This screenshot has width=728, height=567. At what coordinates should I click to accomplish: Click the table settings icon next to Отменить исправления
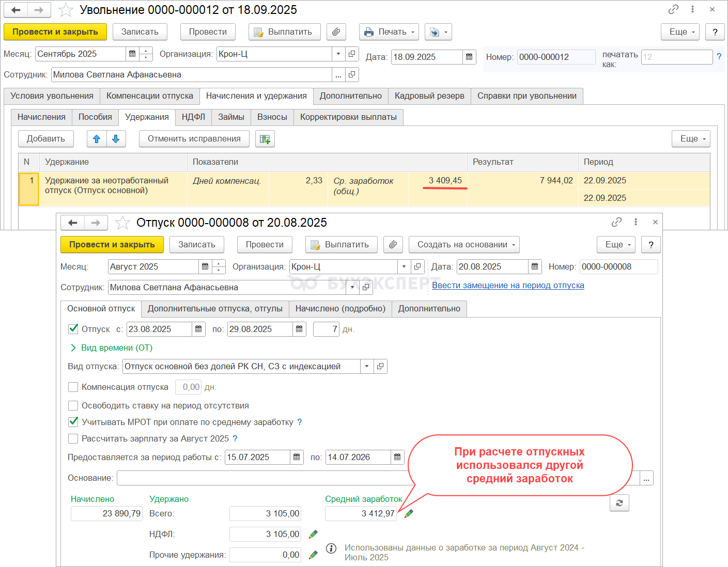click(265, 139)
